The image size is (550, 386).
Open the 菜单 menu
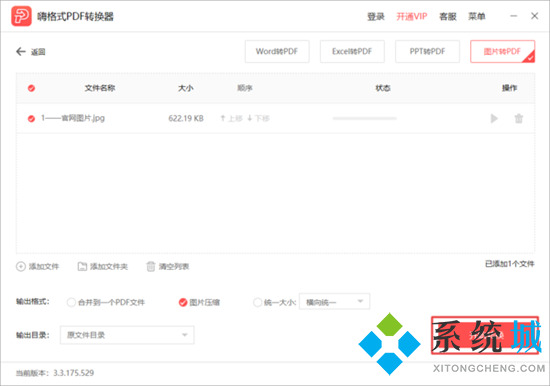pos(477,16)
